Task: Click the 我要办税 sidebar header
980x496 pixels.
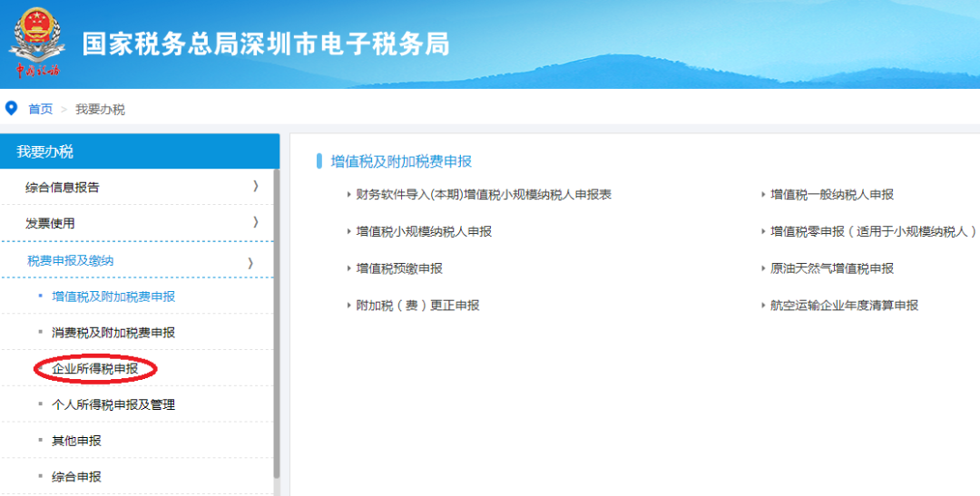Action: (140, 151)
